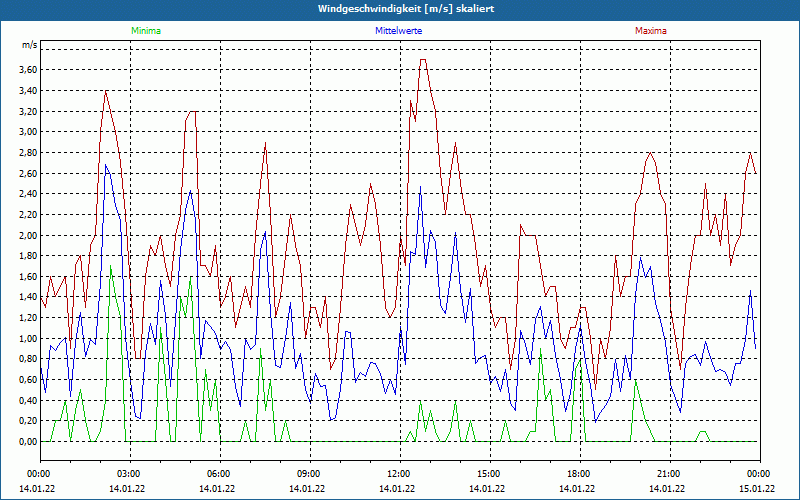800x500 pixels.
Task: Click the '14.01.22' date under 12:00
Action: 397,488
